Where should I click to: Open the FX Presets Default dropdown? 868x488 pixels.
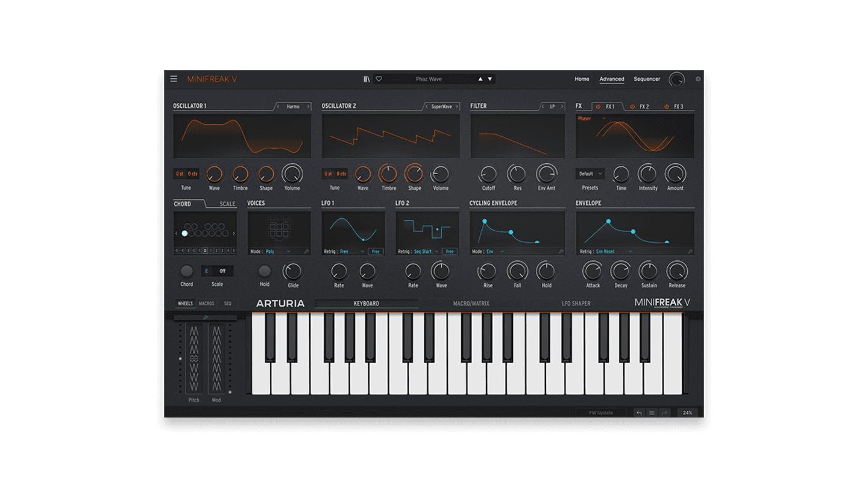(590, 174)
